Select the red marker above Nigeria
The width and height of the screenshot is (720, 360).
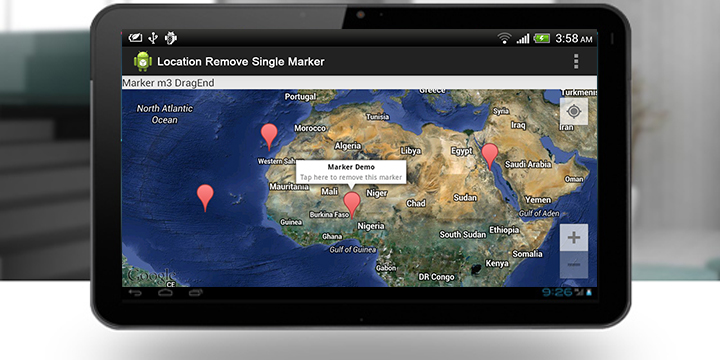click(x=352, y=205)
